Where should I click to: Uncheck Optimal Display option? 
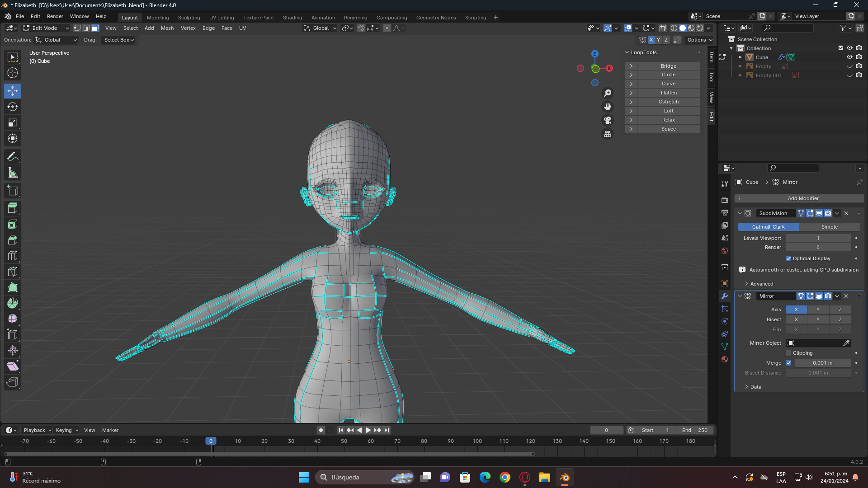788,258
